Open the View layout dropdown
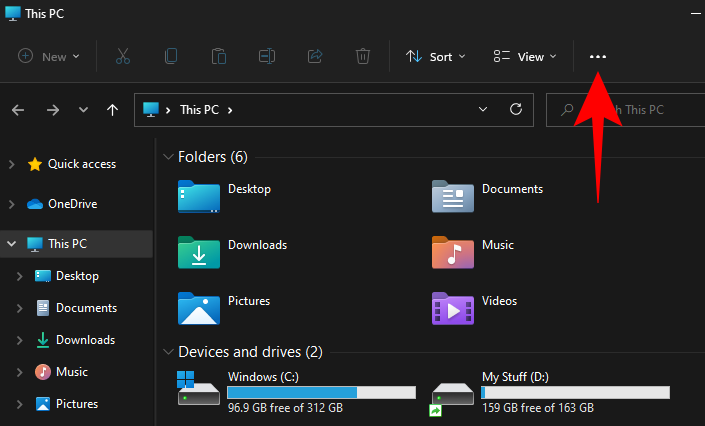The width and height of the screenshot is (705, 426). (x=525, y=57)
